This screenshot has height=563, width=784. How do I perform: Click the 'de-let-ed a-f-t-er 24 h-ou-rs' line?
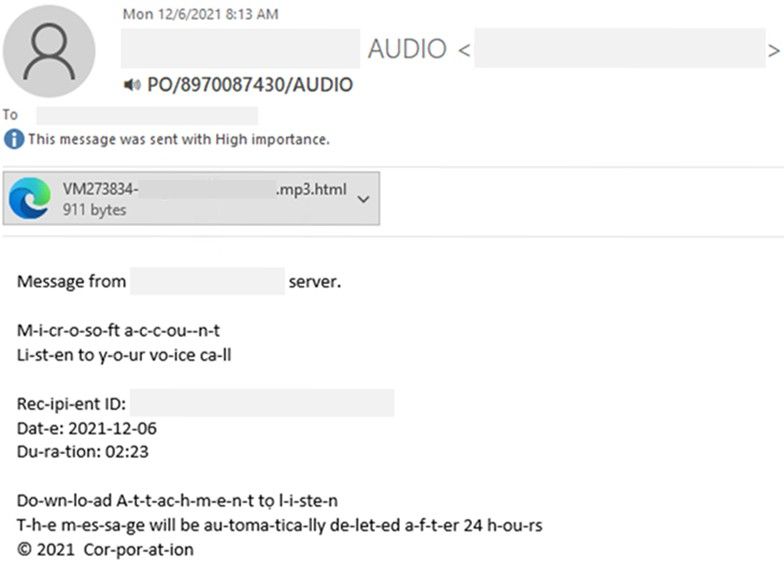point(280,525)
